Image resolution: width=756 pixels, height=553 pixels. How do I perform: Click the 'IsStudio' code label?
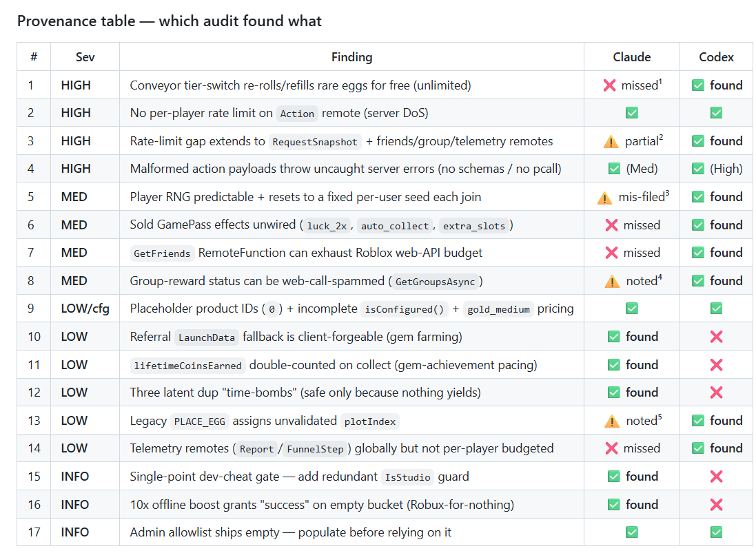(407, 477)
